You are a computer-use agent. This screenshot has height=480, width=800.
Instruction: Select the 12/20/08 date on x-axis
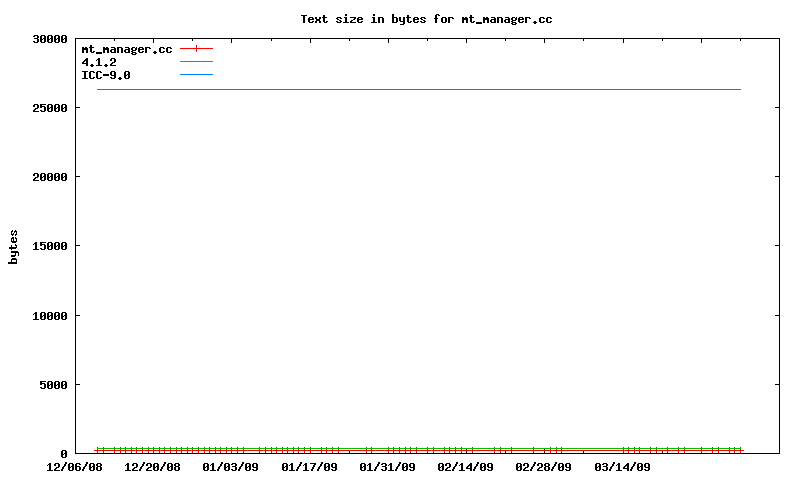tap(152, 467)
